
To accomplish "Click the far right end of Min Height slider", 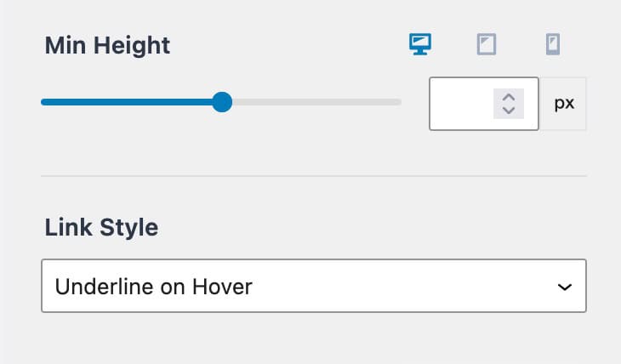I will pos(399,103).
